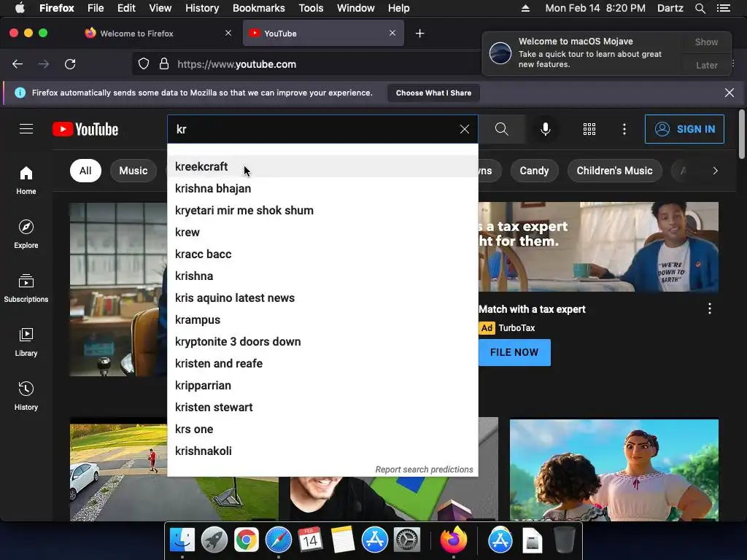Click FILE NOW ad button
The image size is (747, 560).
514,352
